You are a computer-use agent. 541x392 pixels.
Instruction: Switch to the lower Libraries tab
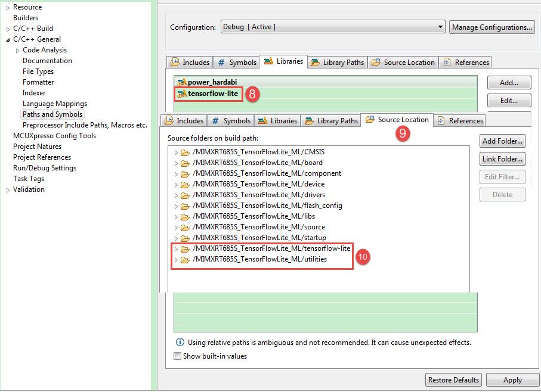[x=277, y=120]
